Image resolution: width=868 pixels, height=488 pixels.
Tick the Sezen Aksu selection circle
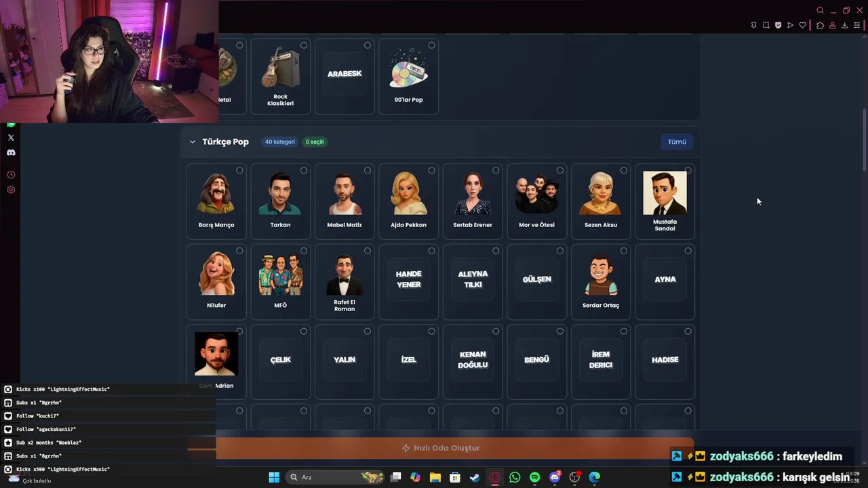624,170
